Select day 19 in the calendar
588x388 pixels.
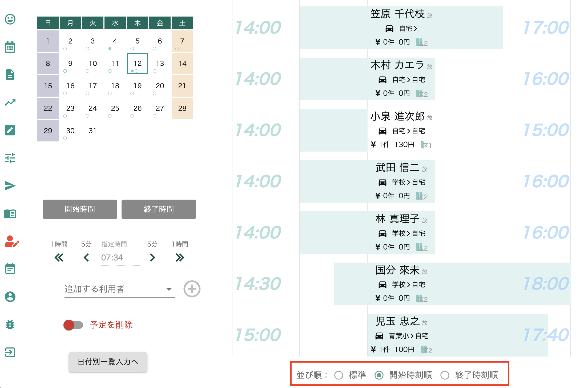[x=138, y=86]
